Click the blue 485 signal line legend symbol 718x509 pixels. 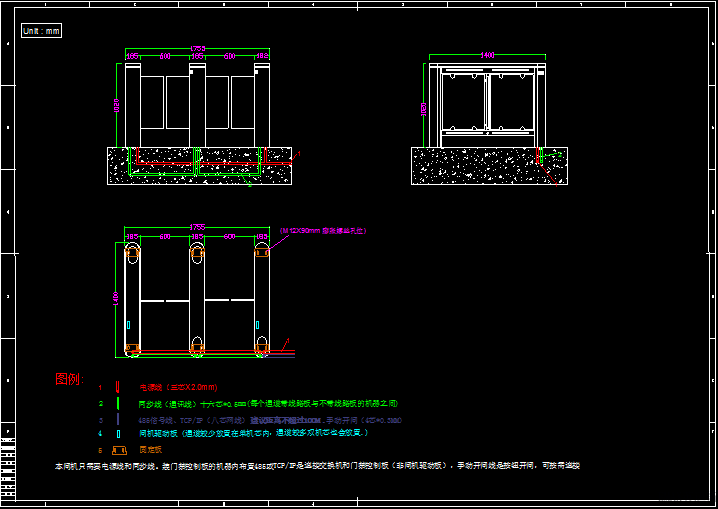pyautogui.click(x=118, y=419)
